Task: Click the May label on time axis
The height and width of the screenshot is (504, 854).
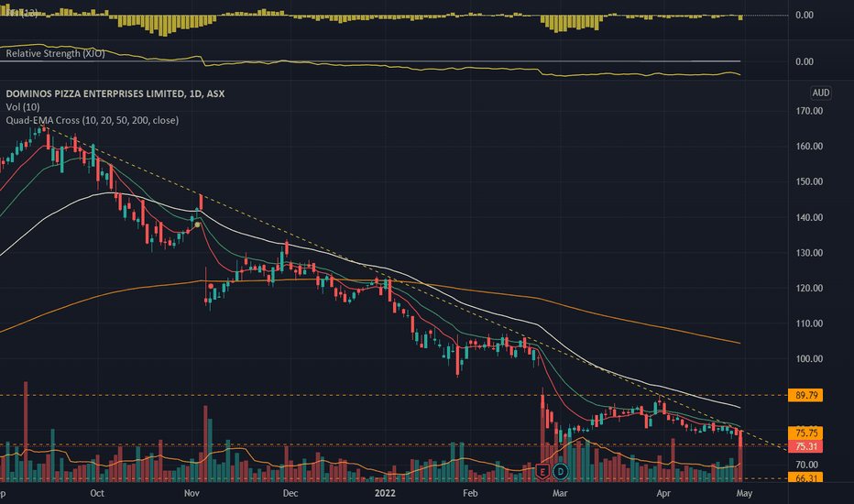Action: [744, 493]
